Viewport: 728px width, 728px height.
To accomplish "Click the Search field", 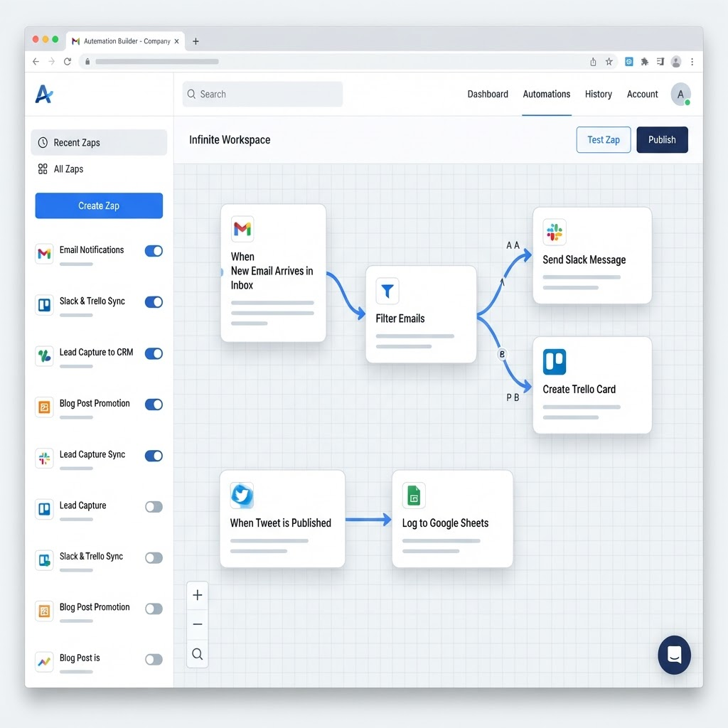I will tap(263, 95).
